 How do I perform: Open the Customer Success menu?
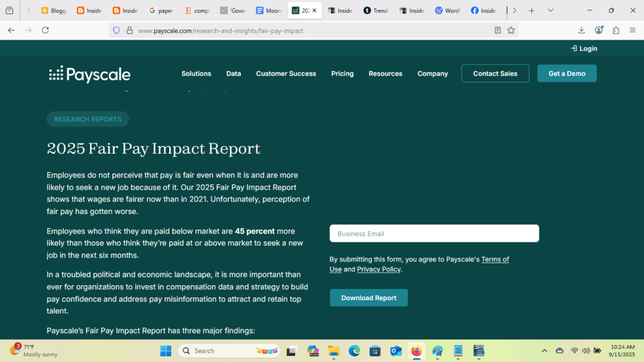286,74
